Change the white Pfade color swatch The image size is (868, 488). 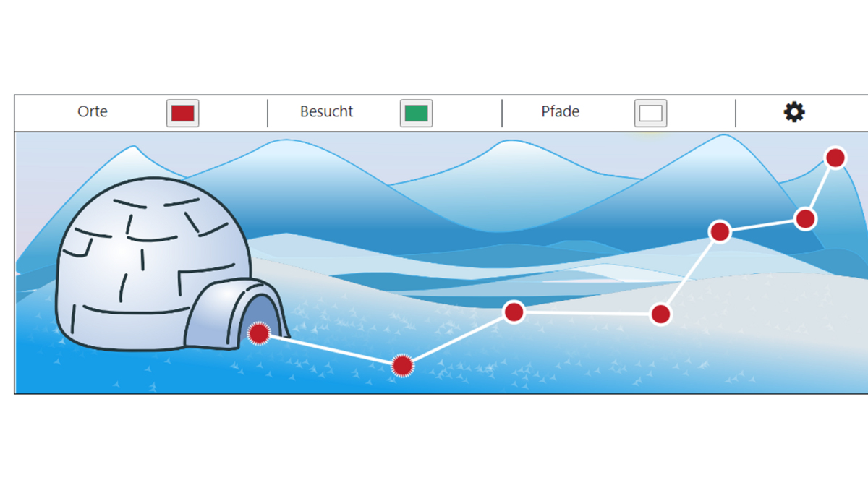(x=650, y=114)
